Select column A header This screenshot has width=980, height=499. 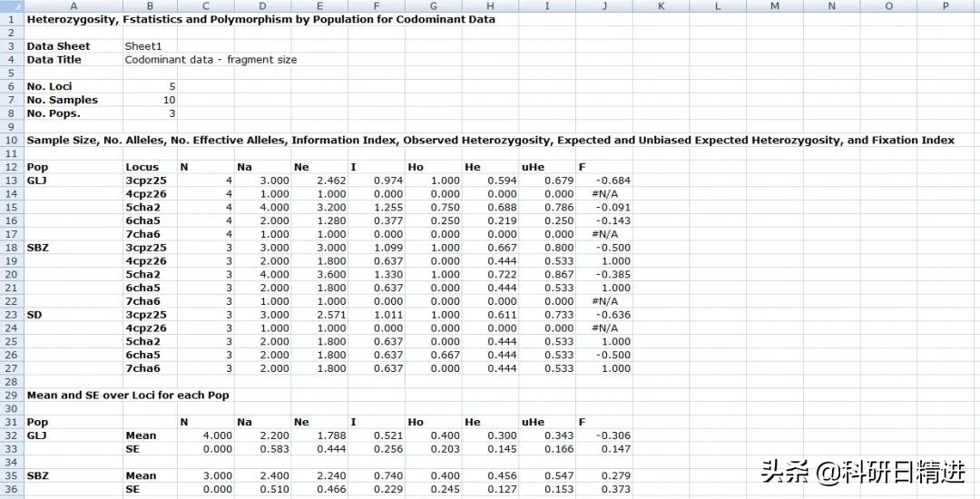(73, 5)
